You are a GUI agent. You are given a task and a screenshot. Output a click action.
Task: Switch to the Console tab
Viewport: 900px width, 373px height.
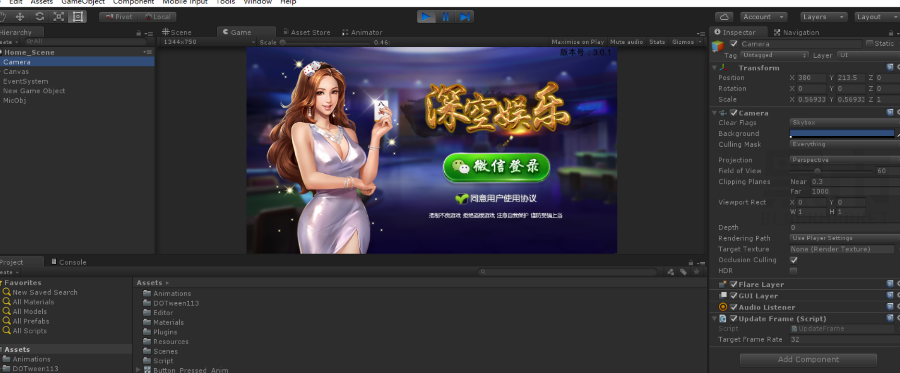click(68, 262)
